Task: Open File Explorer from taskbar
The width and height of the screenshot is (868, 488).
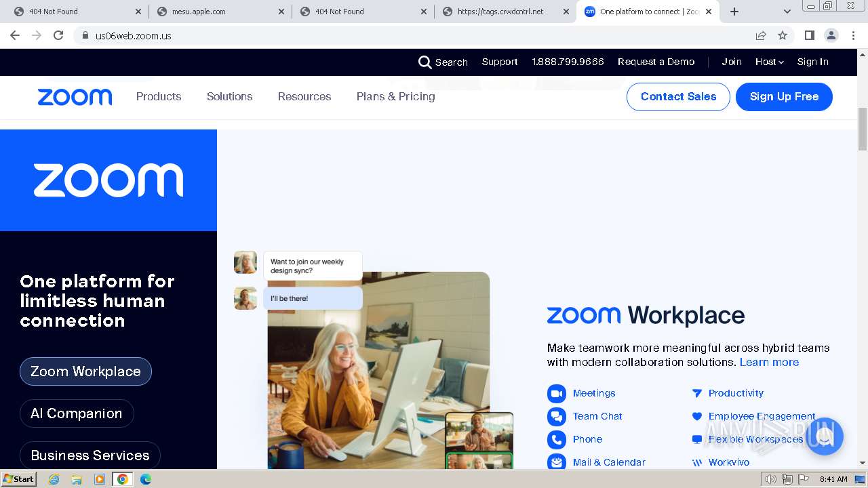Action: (x=77, y=479)
